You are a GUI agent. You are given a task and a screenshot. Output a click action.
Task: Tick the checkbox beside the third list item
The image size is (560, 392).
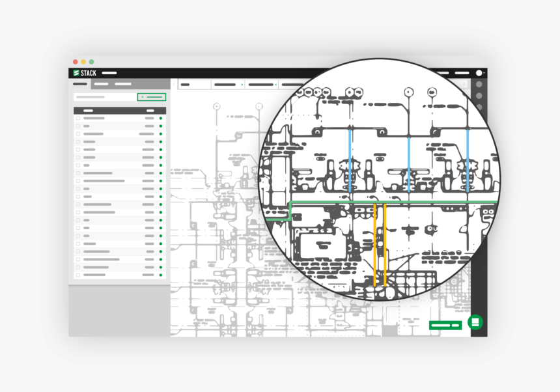78,134
